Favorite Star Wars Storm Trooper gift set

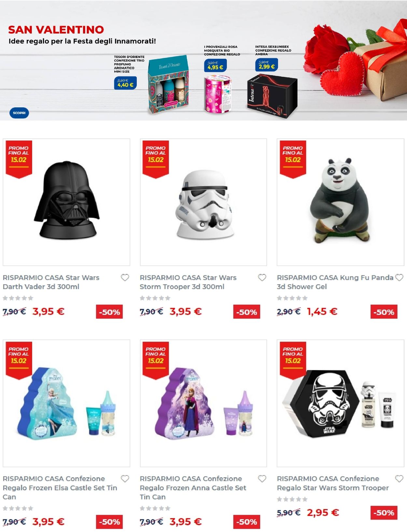(x=399, y=479)
